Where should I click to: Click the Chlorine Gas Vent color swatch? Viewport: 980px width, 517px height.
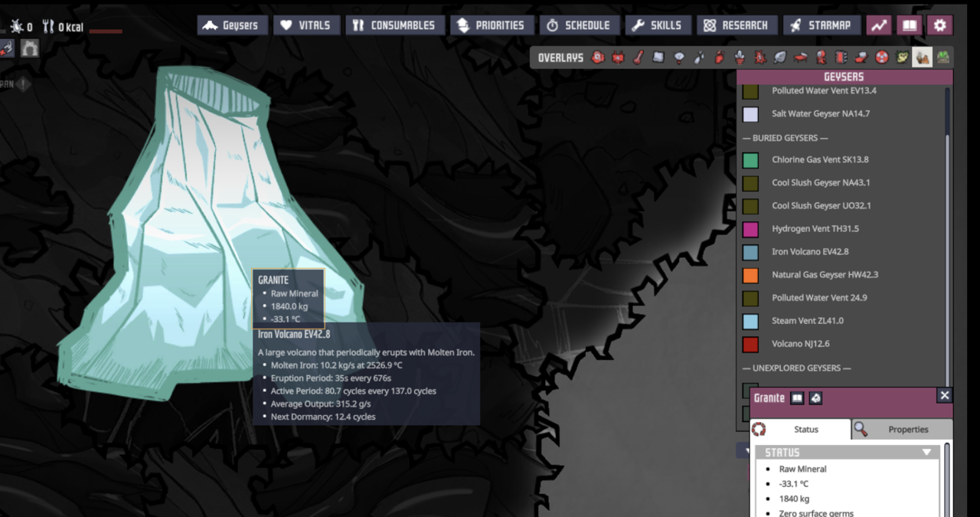(x=750, y=160)
